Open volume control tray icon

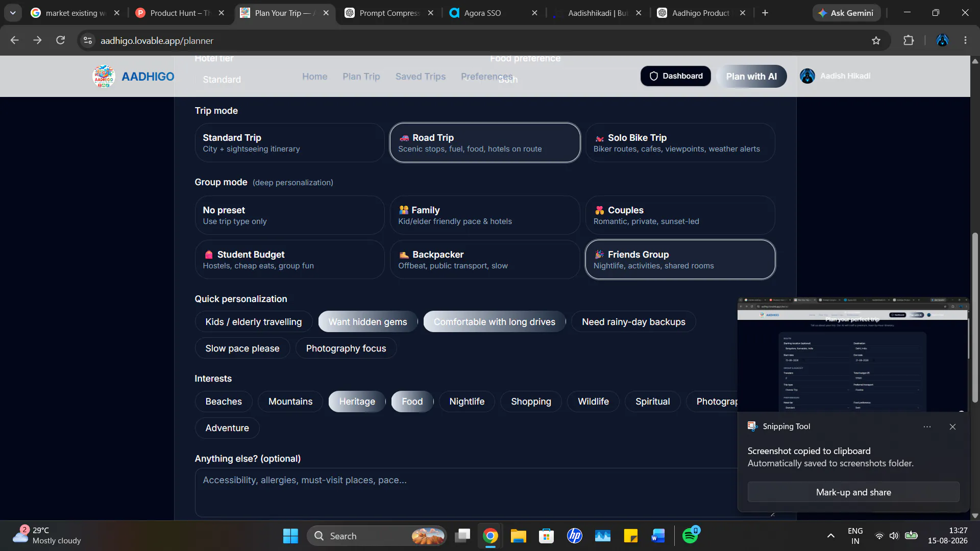tap(894, 536)
